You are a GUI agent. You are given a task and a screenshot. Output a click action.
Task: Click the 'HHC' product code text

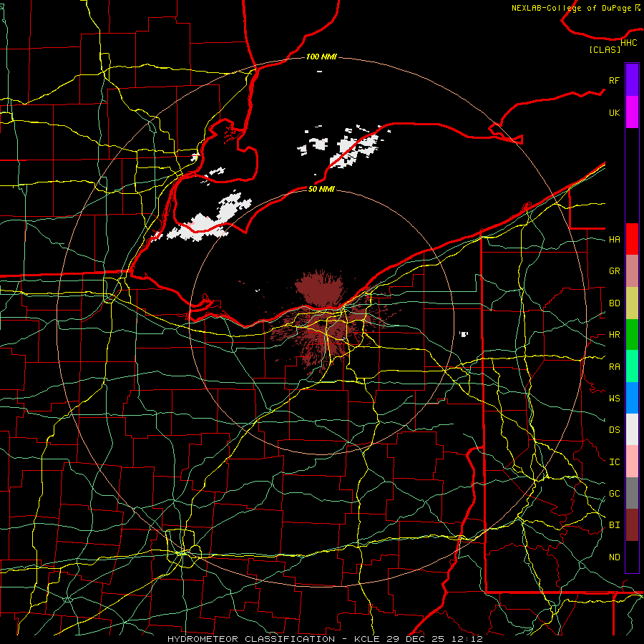628,43
